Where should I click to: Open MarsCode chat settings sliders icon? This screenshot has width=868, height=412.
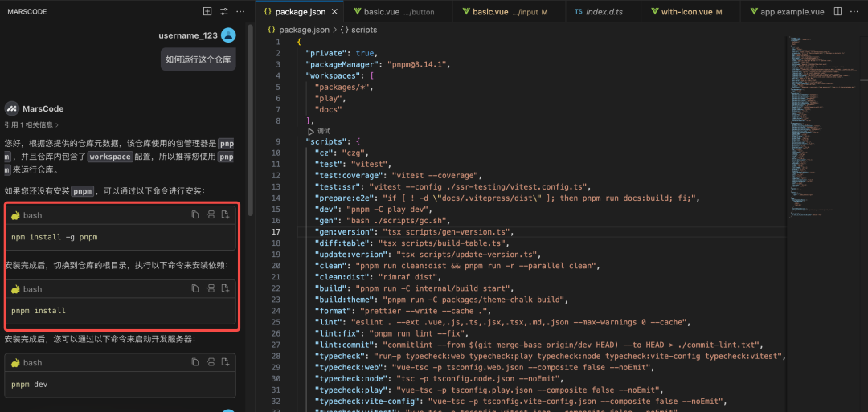224,12
